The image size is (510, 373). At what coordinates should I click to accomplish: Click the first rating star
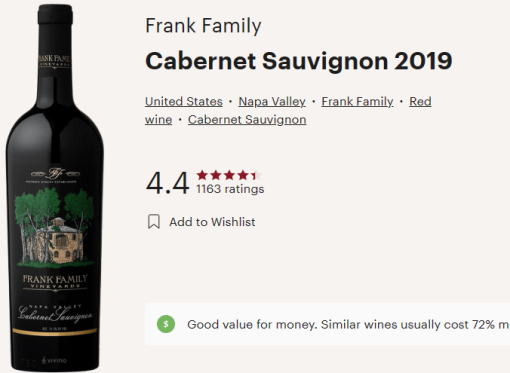click(202, 175)
